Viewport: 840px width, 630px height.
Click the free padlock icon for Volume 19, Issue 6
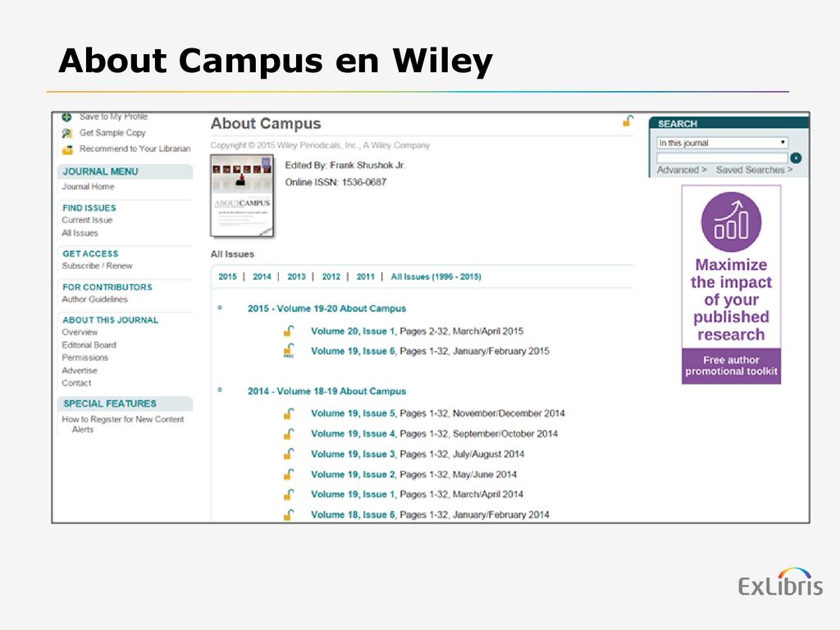(289, 351)
